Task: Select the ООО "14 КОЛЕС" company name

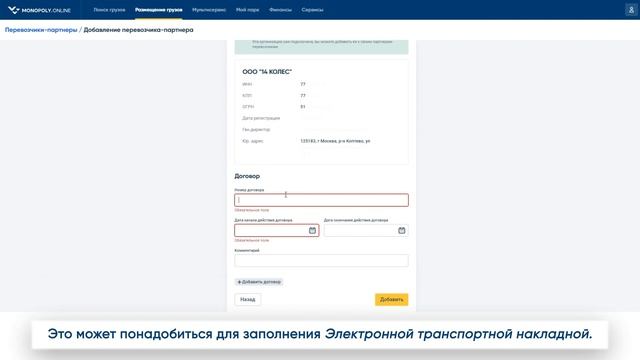Action: click(x=267, y=72)
